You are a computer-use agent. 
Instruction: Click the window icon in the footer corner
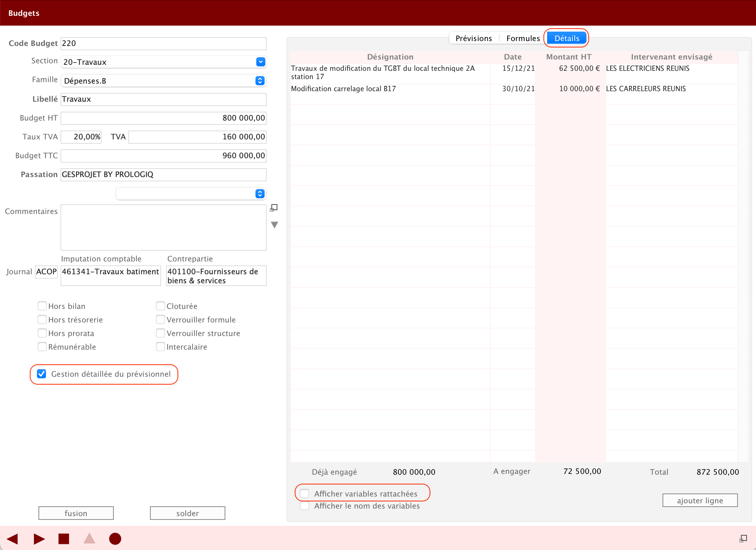[743, 539]
